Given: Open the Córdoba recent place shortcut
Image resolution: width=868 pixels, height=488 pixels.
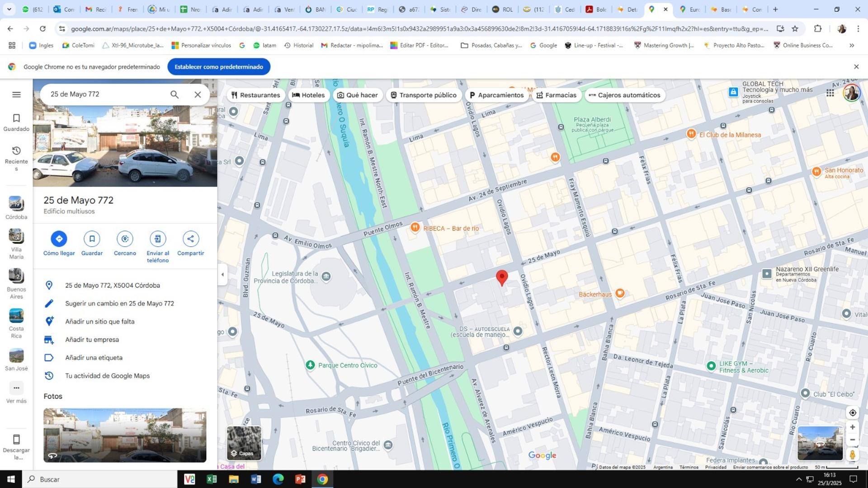Looking at the screenshot, I should pyautogui.click(x=16, y=208).
